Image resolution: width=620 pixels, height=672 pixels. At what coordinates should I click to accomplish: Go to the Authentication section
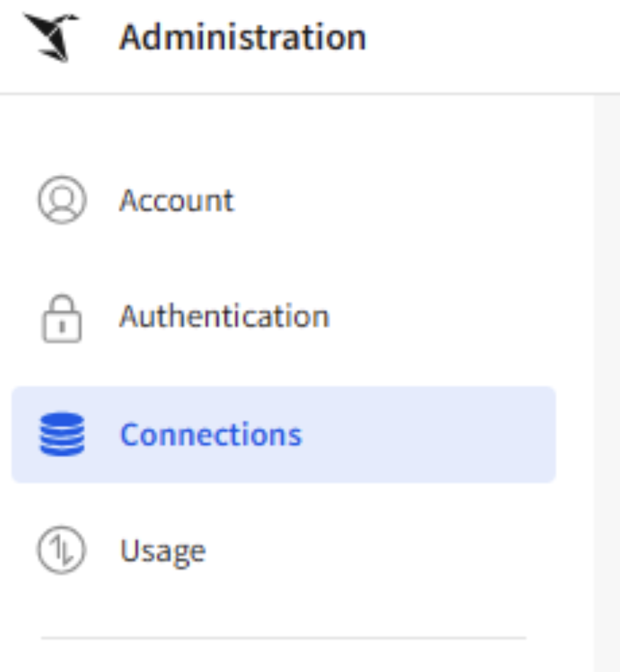tap(224, 317)
